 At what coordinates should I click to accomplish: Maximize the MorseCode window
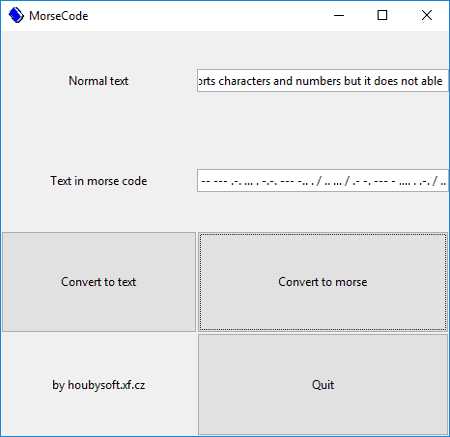point(382,15)
